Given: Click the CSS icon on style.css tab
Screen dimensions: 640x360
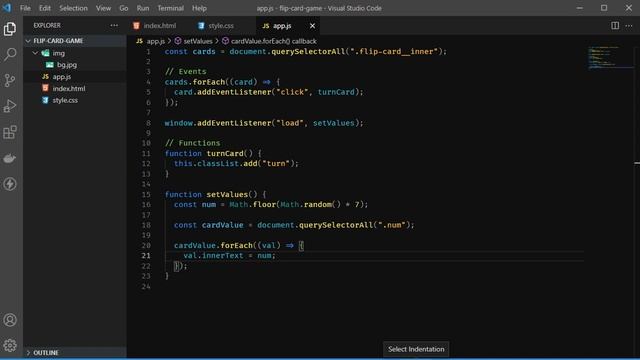Looking at the screenshot, I should 201,26.
